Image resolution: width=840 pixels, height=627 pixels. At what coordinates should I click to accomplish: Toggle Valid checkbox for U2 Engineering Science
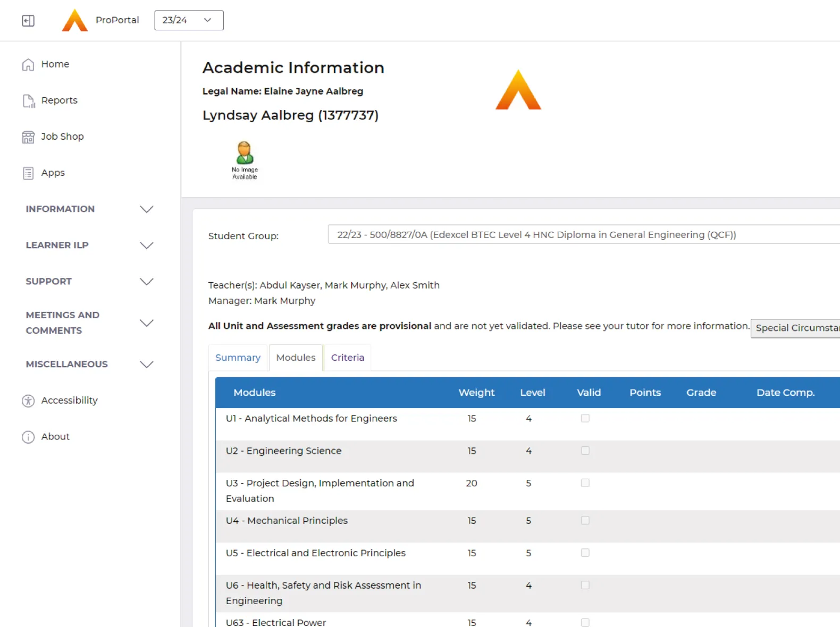(585, 451)
